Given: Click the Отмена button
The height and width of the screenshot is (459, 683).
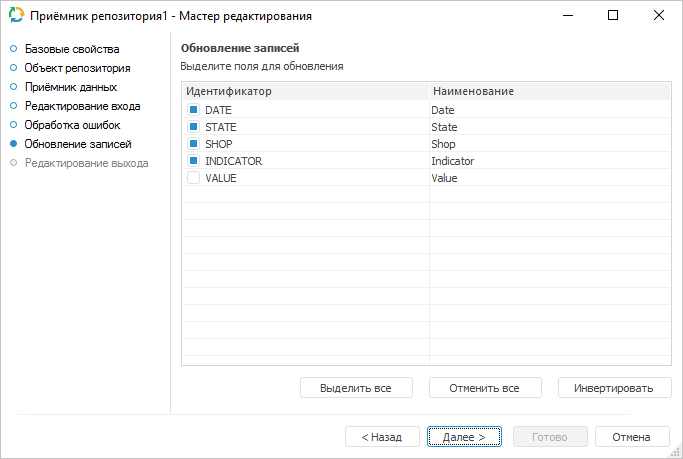Looking at the screenshot, I should [x=632, y=437].
